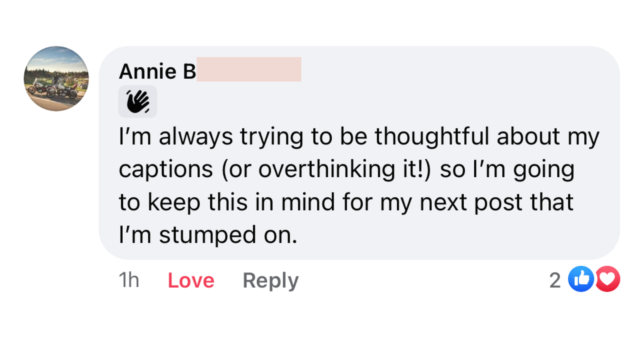Click the word "next" in the comment

point(443,203)
